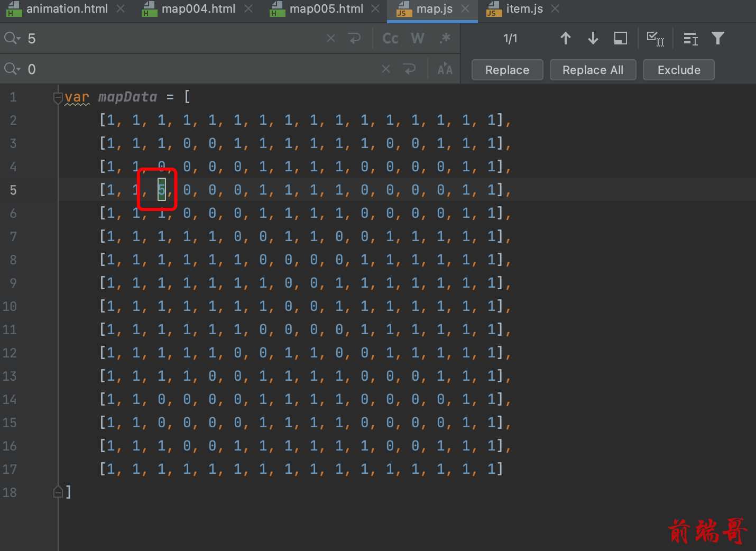Image resolution: width=756 pixels, height=551 pixels.
Task: Click the closing fold marker at line 18
Action: pyautogui.click(x=58, y=492)
